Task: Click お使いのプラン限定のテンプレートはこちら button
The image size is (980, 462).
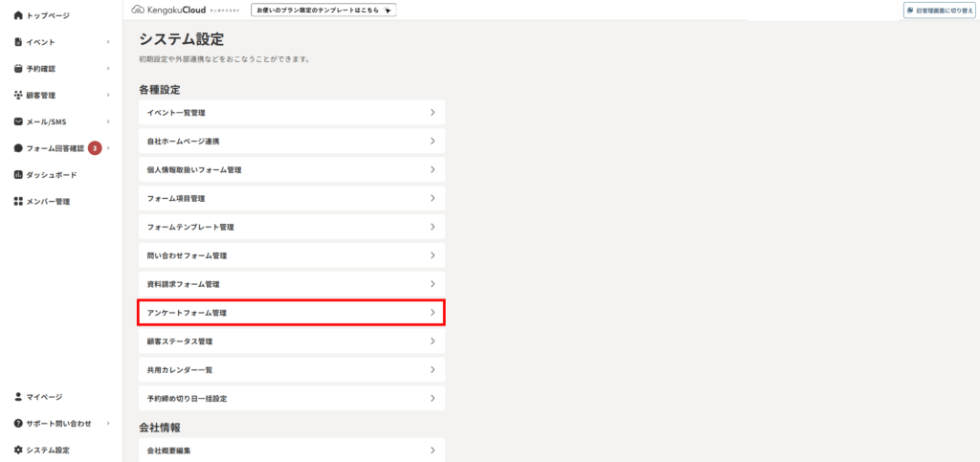Action: pos(323,10)
